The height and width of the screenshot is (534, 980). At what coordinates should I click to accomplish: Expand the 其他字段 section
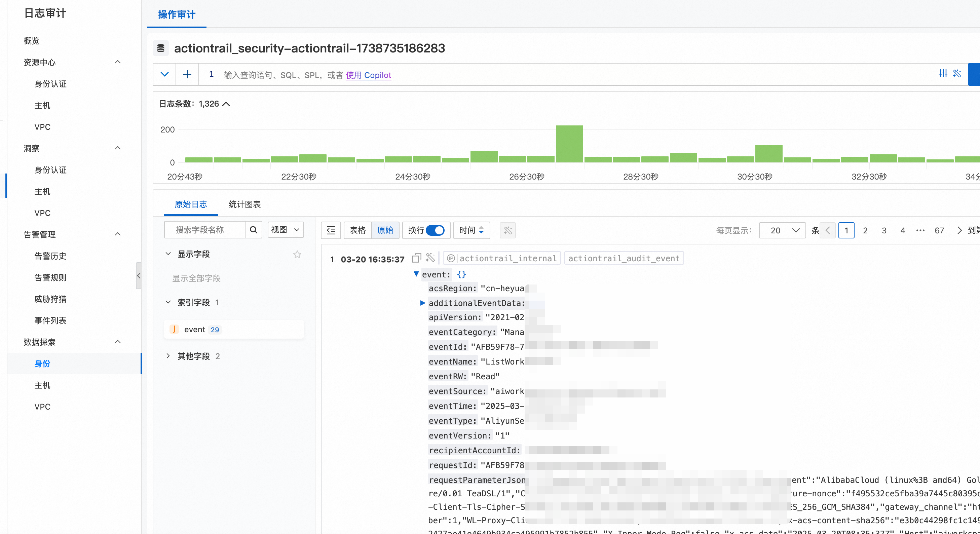click(x=168, y=356)
